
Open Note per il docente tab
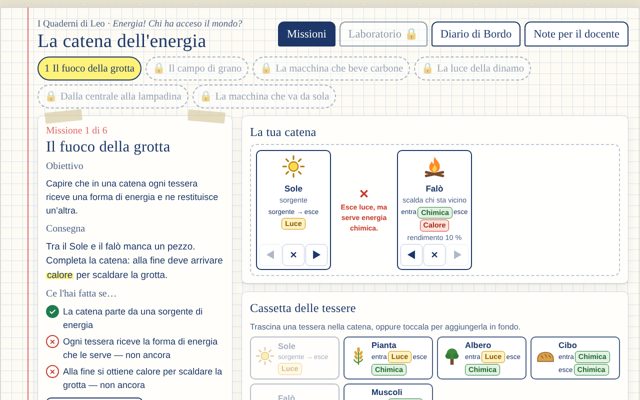coord(576,34)
